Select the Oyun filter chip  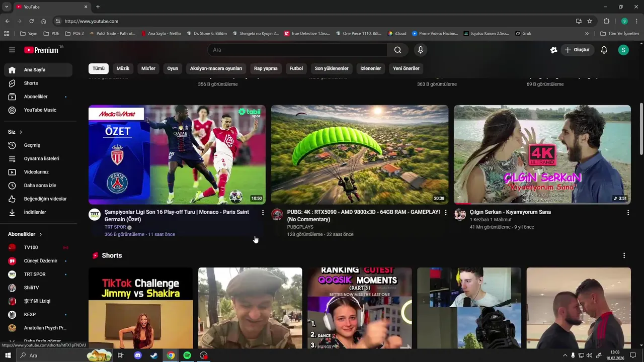[173, 68]
